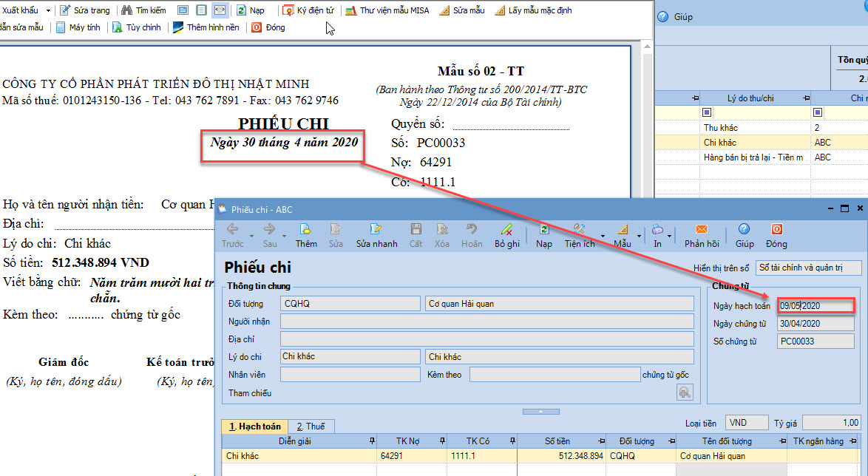868x476 pixels.
Task: Expand the Mẫu dropdown arrow
Action: click(x=639, y=237)
